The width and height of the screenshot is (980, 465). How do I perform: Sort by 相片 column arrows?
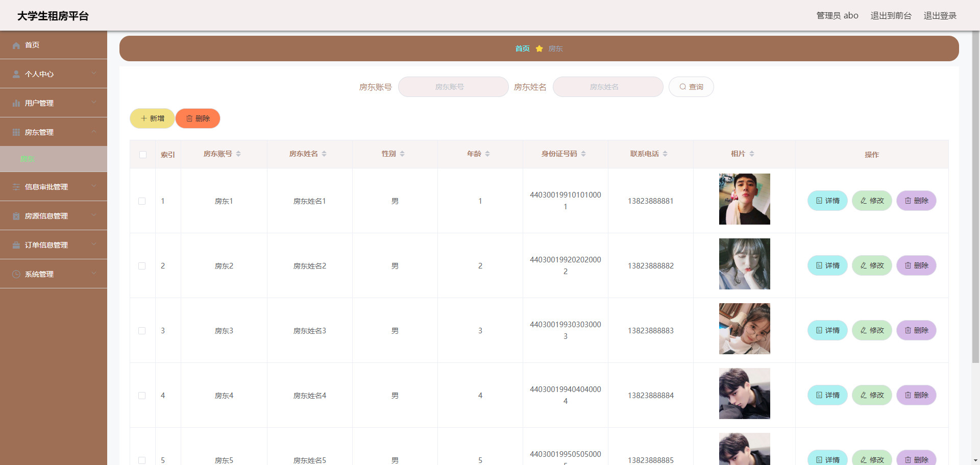click(752, 154)
